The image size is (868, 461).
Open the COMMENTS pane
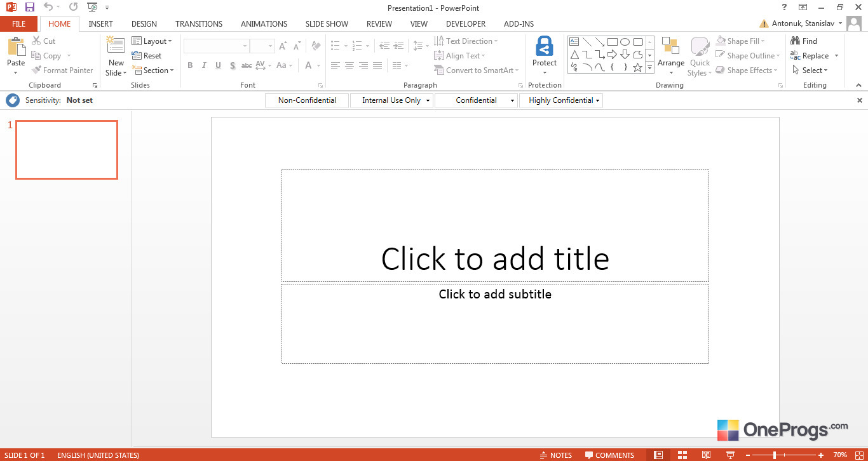pyautogui.click(x=610, y=455)
